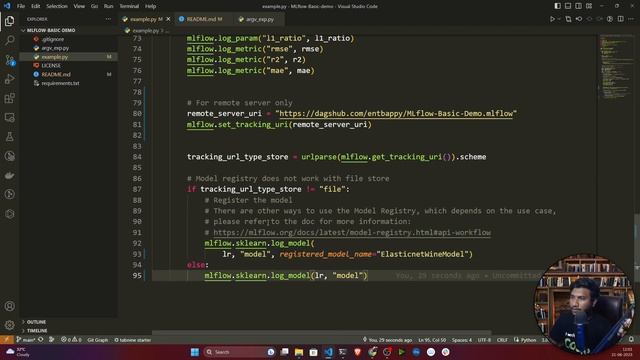Open Explorer Views and More Actions ellipsis
Viewport: 640px width, 360px height.
click(x=108, y=19)
